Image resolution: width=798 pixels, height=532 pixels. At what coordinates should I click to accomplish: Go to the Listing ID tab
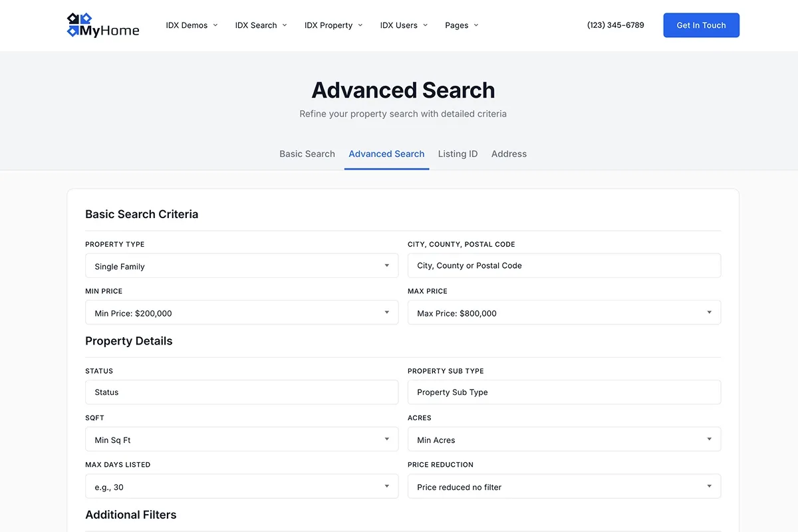coord(458,154)
